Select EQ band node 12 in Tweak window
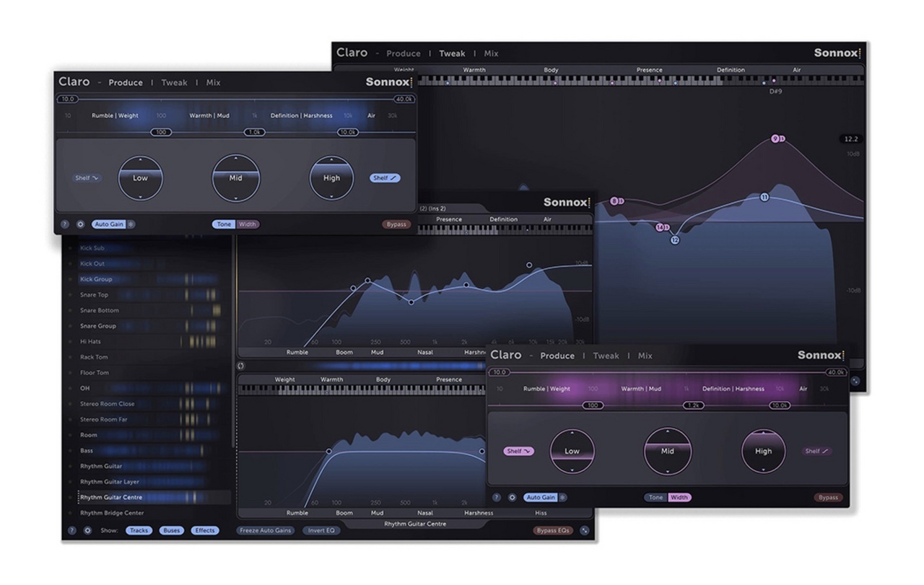This screenshot has width=924, height=585. pos(675,240)
